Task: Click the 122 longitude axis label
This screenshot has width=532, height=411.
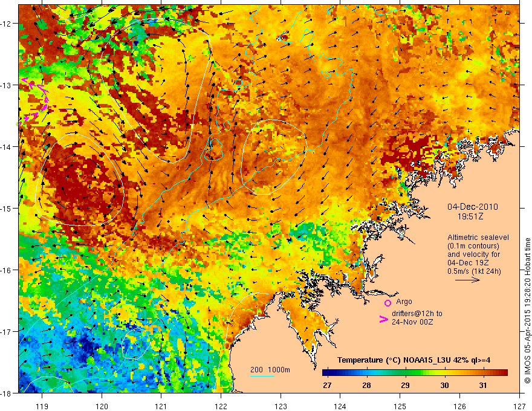Action: pos(221,406)
